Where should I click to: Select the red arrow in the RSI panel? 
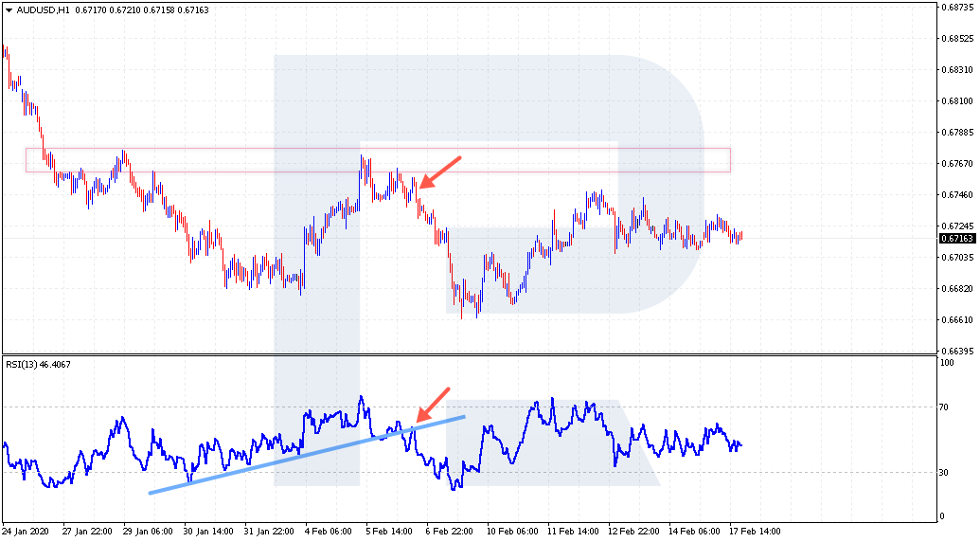(x=433, y=405)
